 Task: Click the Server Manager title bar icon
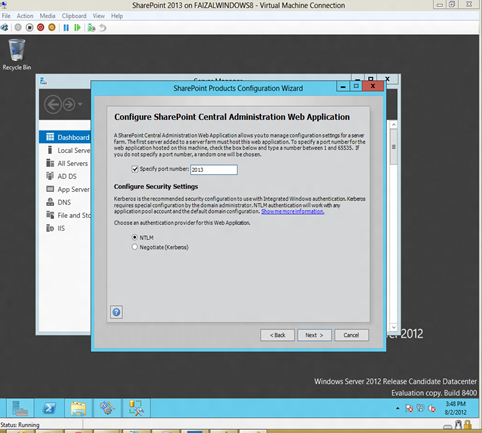pos(44,80)
